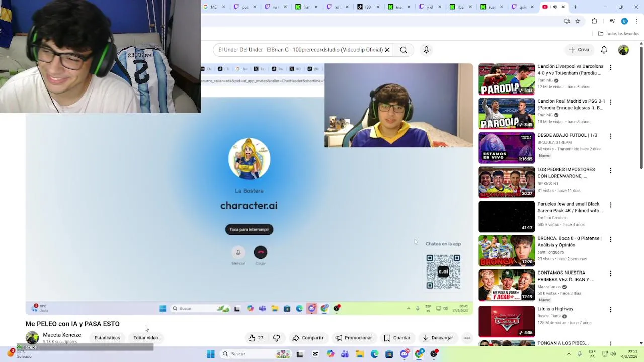This screenshot has width=644, height=362.
Task: Open Chrome media controls icon
Action: (x=612, y=21)
